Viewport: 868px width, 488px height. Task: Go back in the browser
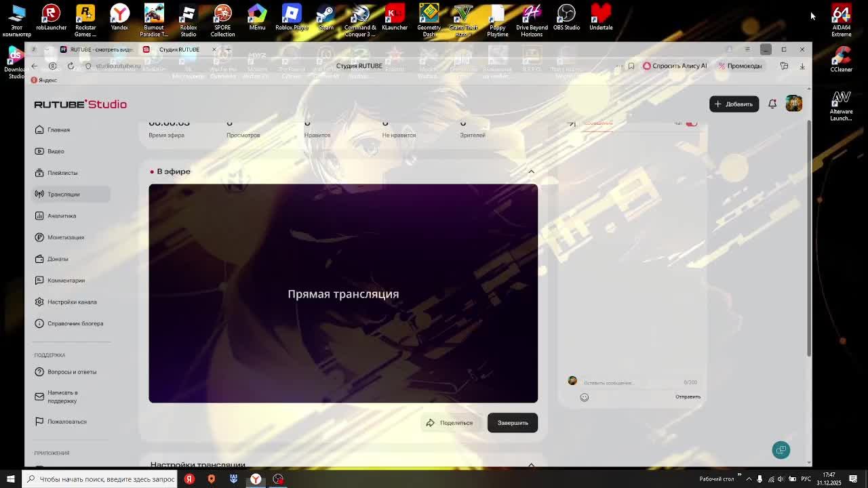(35, 66)
